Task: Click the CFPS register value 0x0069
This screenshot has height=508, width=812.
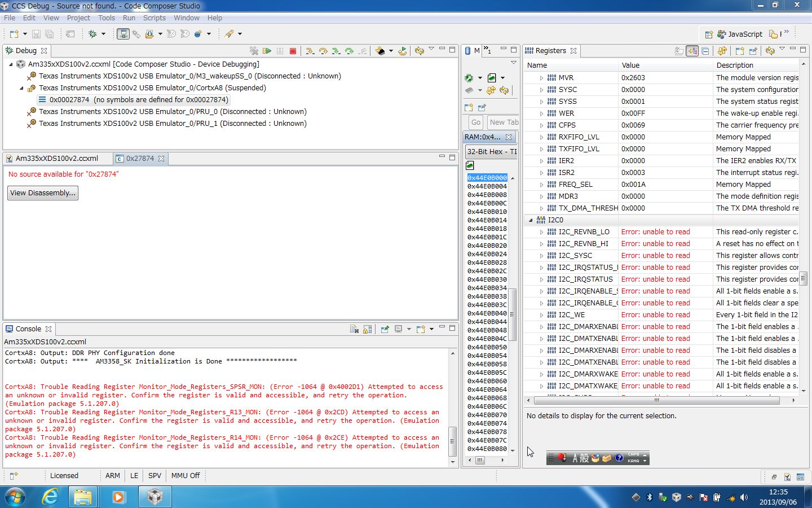Action: click(633, 125)
